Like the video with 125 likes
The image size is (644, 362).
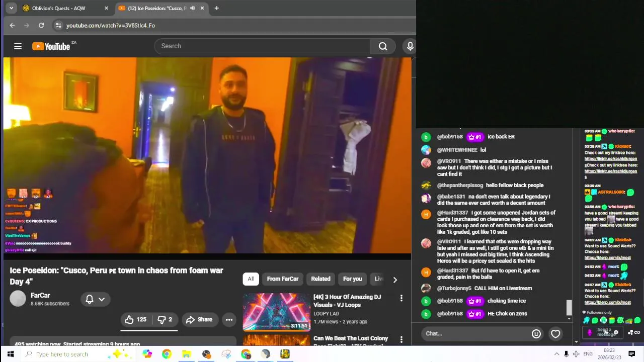point(135,319)
